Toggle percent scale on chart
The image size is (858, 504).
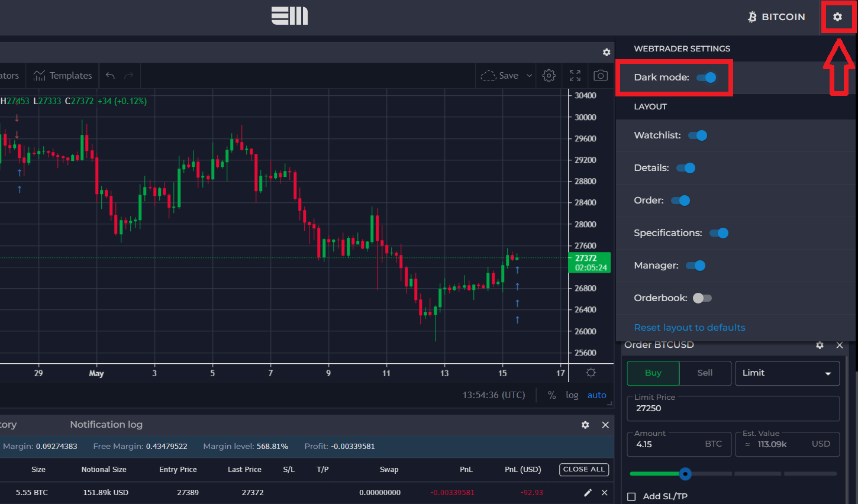pyautogui.click(x=551, y=395)
